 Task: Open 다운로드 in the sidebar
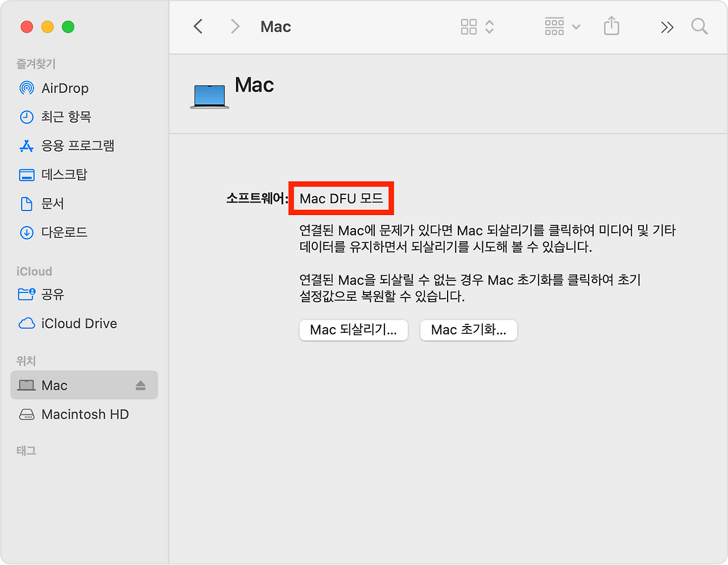click(84, 232)
